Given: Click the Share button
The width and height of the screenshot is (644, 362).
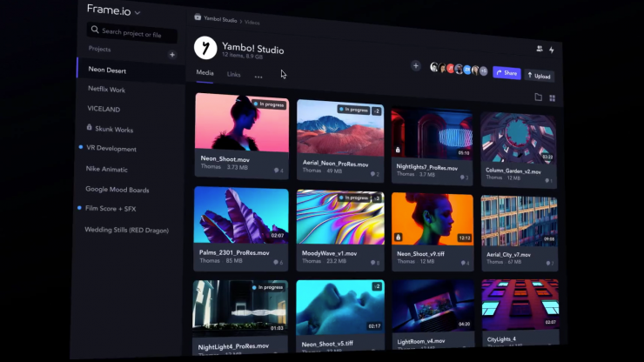Looking at the screenshot, I should pos(506,73).
